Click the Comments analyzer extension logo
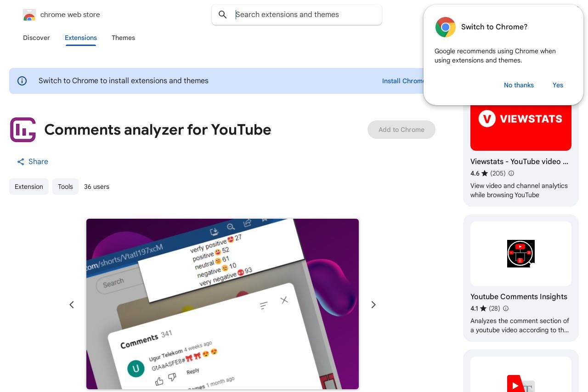 click(x=23, y=130)
